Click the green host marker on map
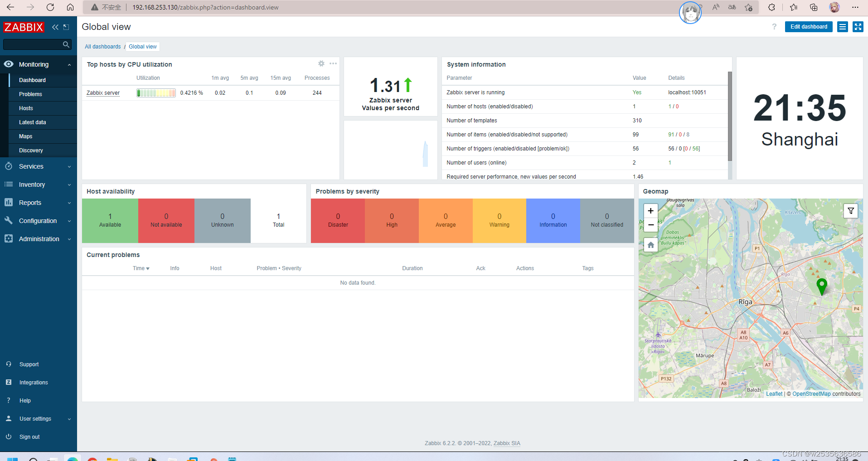The image size is (868, 461). pos(821,286)
